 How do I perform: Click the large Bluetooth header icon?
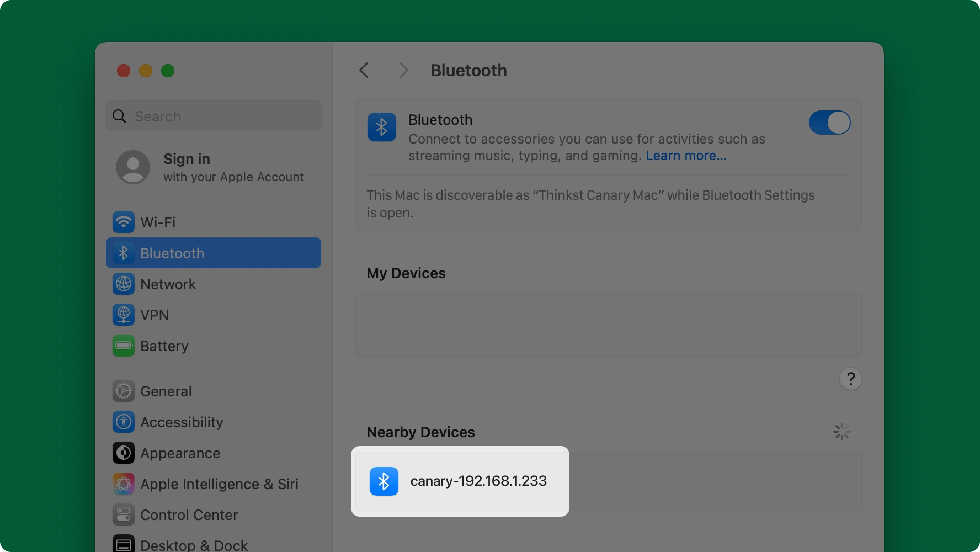[382, 127]
